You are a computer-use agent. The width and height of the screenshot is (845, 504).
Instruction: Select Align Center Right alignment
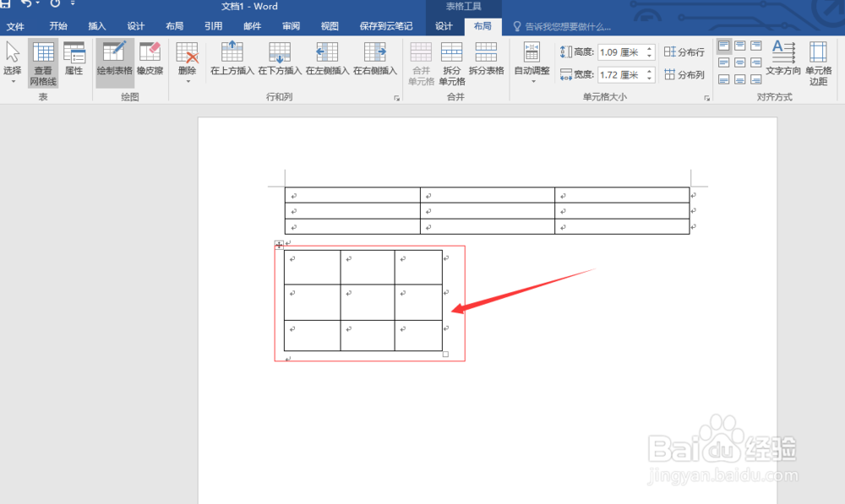pyautogui.click(x=756, y=63)
